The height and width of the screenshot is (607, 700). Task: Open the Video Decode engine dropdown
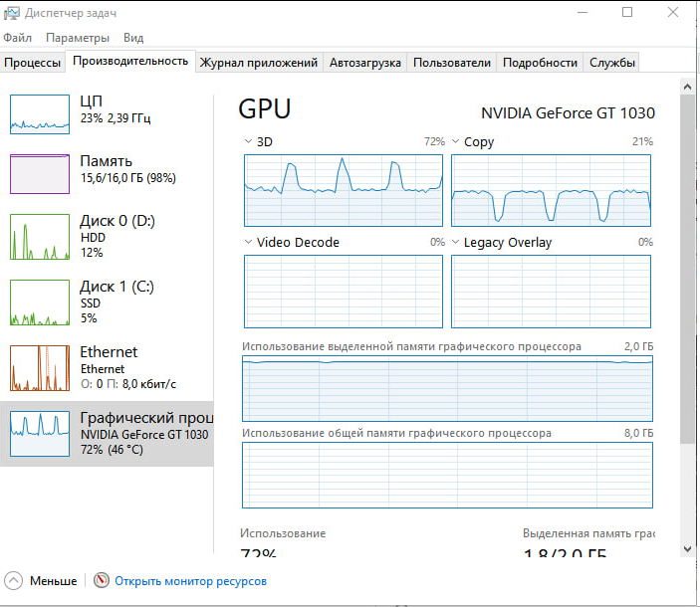248,242
